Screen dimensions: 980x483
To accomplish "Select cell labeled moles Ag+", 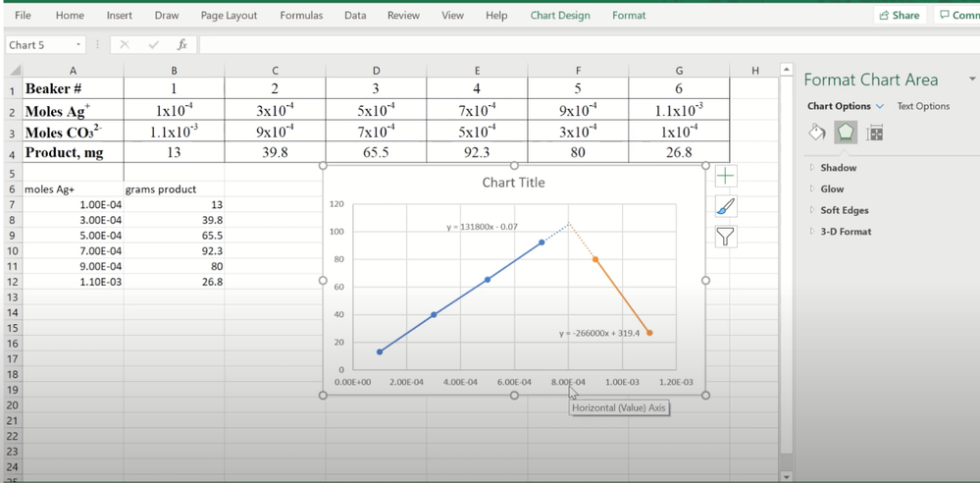I will point(73,188).
